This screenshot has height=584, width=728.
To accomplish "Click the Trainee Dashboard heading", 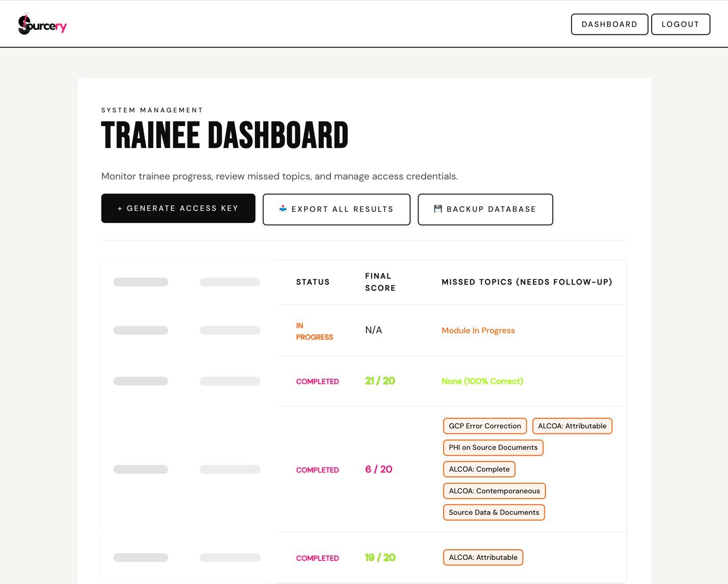I will tap(225, 135).
